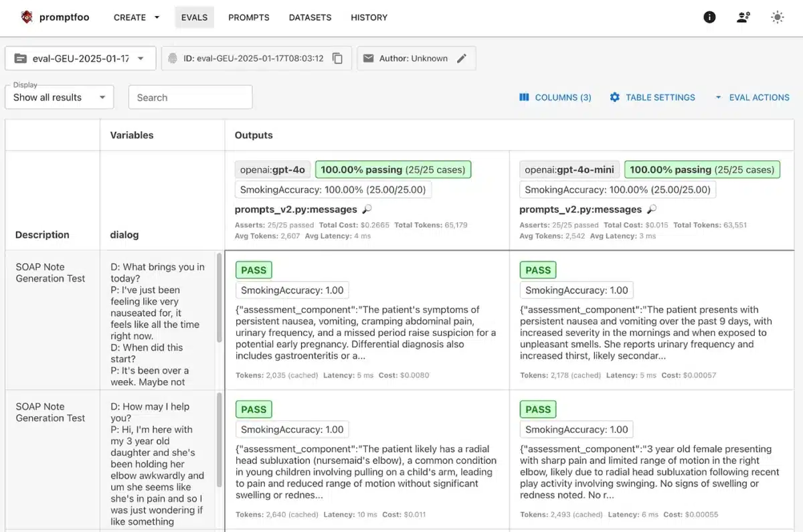This screenshot has width=803, height=532.
Task: Click PASS badge in first gpt-4o result
Action: (x=254, y=270)
